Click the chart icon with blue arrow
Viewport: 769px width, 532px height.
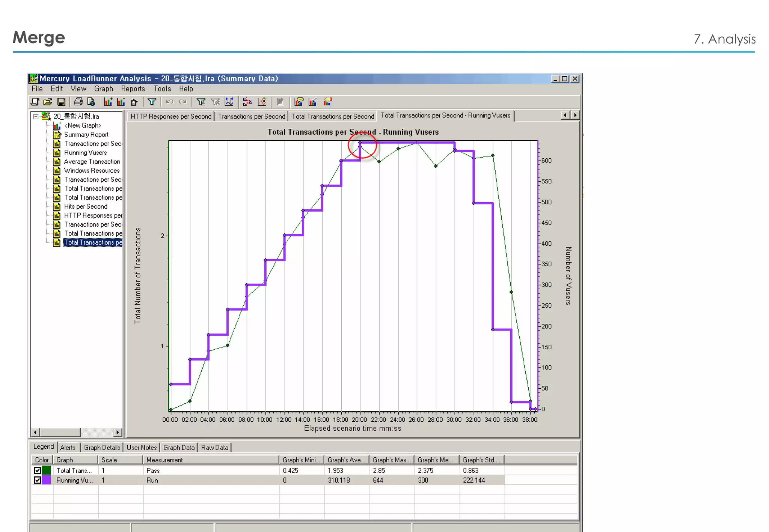coord(312,102)
